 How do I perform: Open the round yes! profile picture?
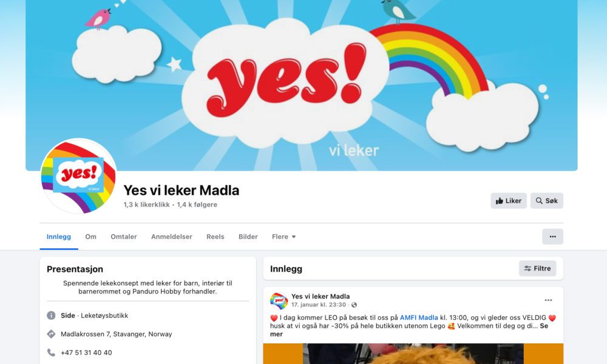tap(78, 176)
